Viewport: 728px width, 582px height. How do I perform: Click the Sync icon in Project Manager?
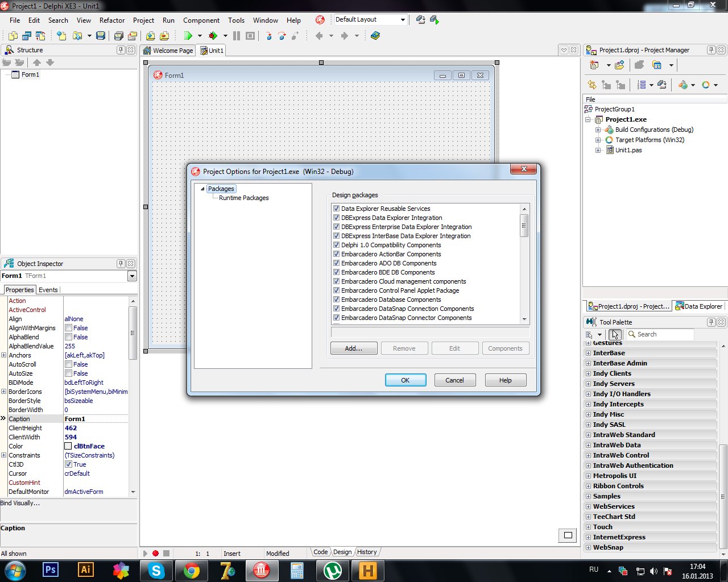coord(592,85)
